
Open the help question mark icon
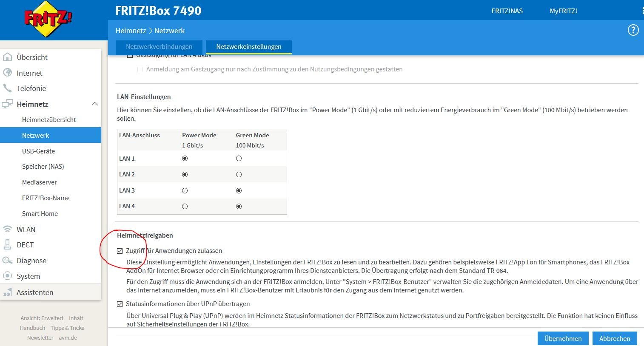(633, 30)
